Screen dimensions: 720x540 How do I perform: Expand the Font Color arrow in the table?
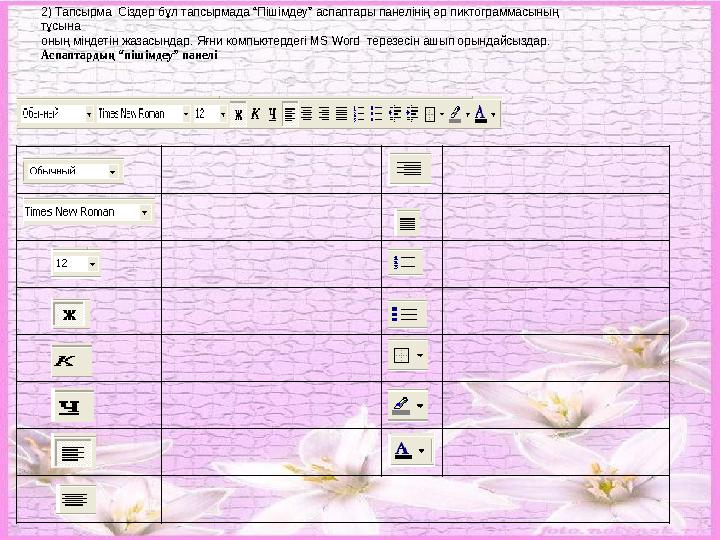(x=421, y=450)
